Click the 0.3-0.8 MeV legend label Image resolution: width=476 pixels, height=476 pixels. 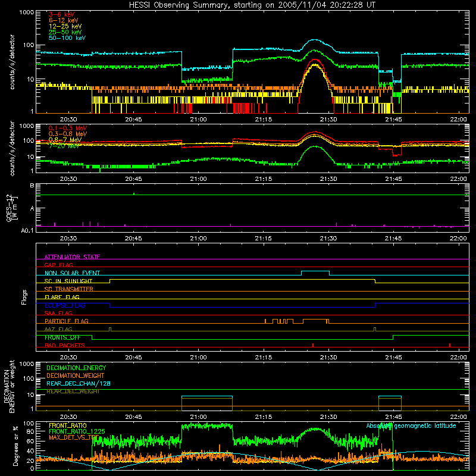pyautogui.click(x=68, y=134)
